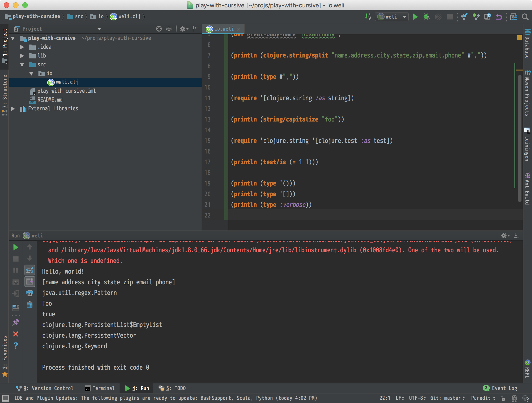
Task: Toggle tool window bars at bottom-left corner
Action: (x=5, y=398)
